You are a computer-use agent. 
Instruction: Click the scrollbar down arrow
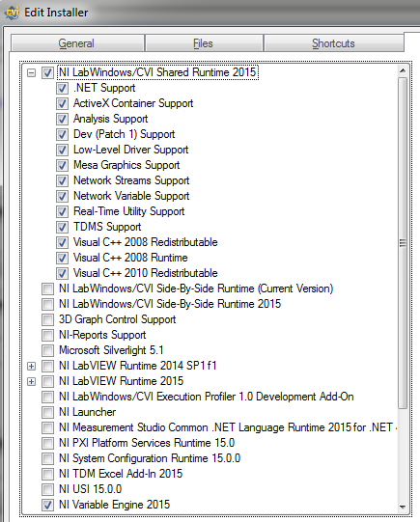tap(403, 507)
